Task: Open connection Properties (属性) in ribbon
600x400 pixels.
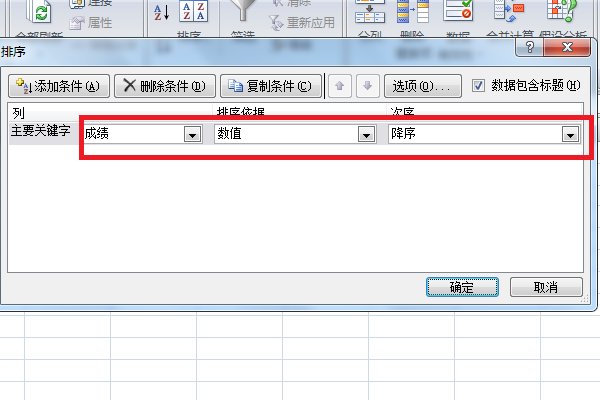Action: point(91,23)
